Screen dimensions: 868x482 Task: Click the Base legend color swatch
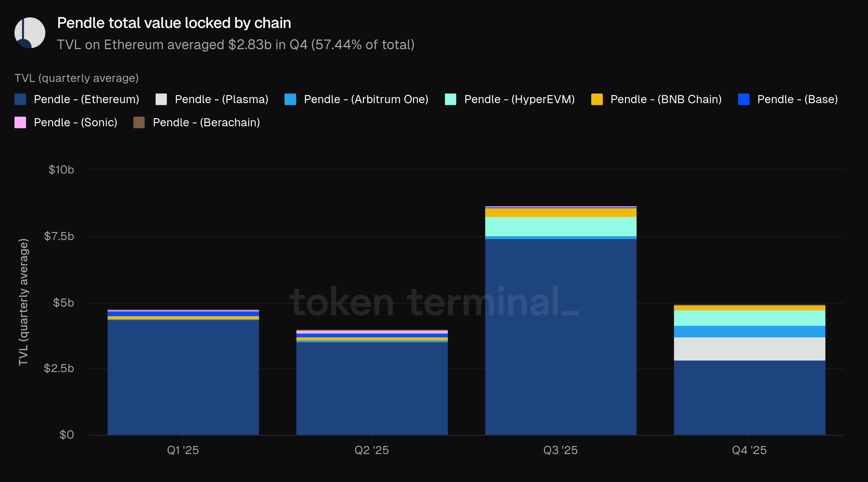(x=744, y=99)
